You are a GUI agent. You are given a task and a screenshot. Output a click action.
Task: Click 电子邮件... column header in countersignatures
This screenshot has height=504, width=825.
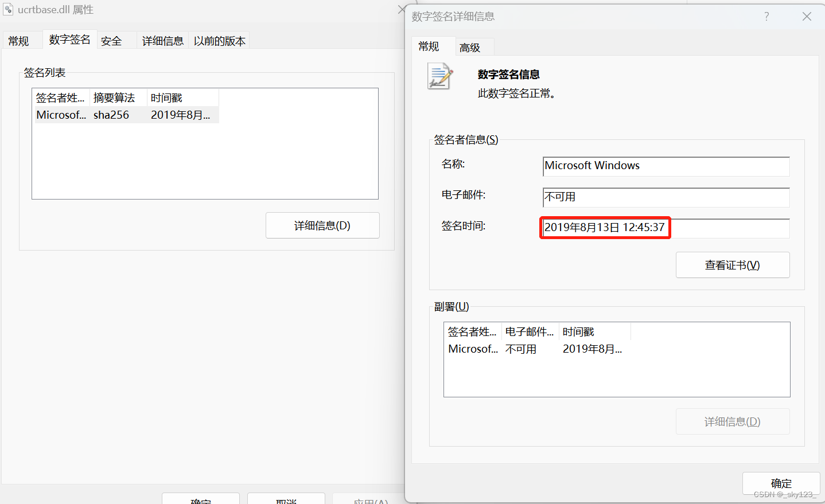530,331
